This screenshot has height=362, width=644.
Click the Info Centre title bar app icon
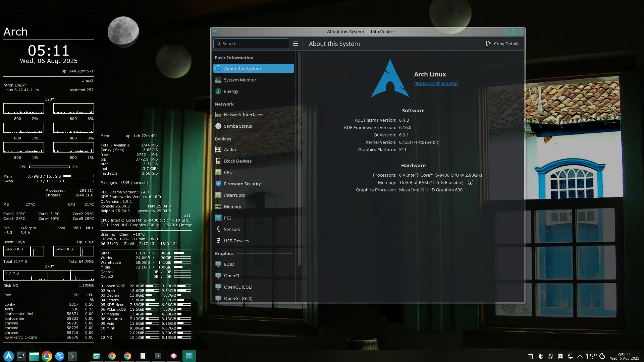tap(215, 32)
